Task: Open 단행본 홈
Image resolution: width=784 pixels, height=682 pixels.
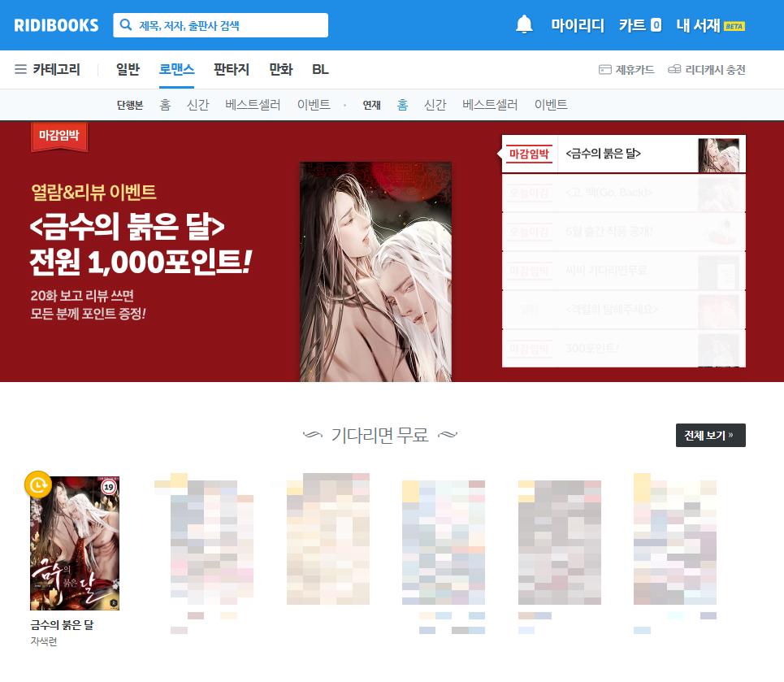Action: [x=165, y=105]
